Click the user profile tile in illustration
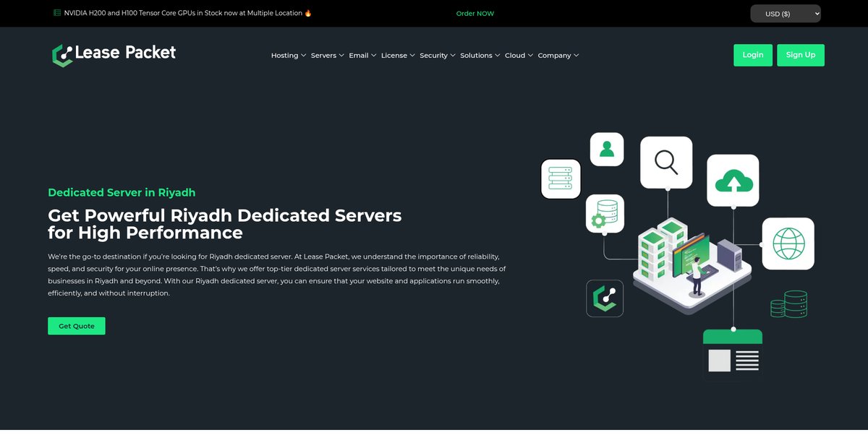The width and height of the screenshot is (868, 448). tap(607, 149)
